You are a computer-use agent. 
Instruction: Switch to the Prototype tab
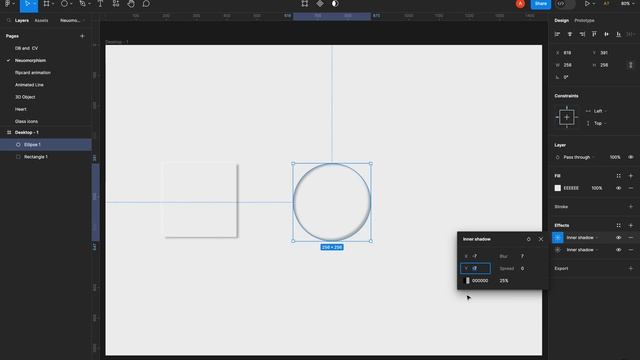coord(584,20)
